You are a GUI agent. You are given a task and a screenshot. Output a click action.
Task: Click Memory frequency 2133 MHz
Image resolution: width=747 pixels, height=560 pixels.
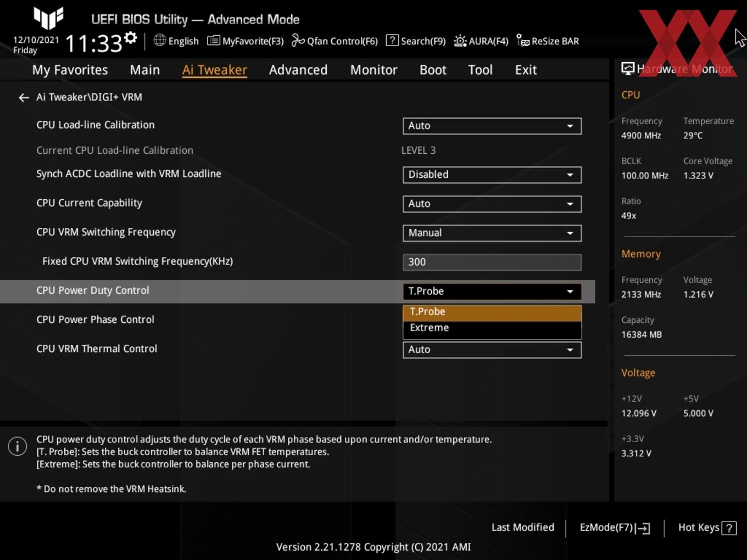641,294
